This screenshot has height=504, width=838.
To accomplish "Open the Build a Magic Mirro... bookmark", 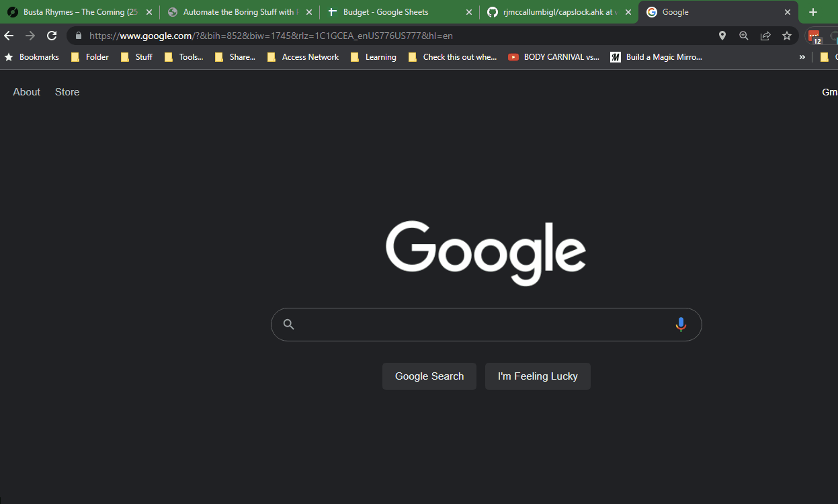I will (x=657, y=57).
